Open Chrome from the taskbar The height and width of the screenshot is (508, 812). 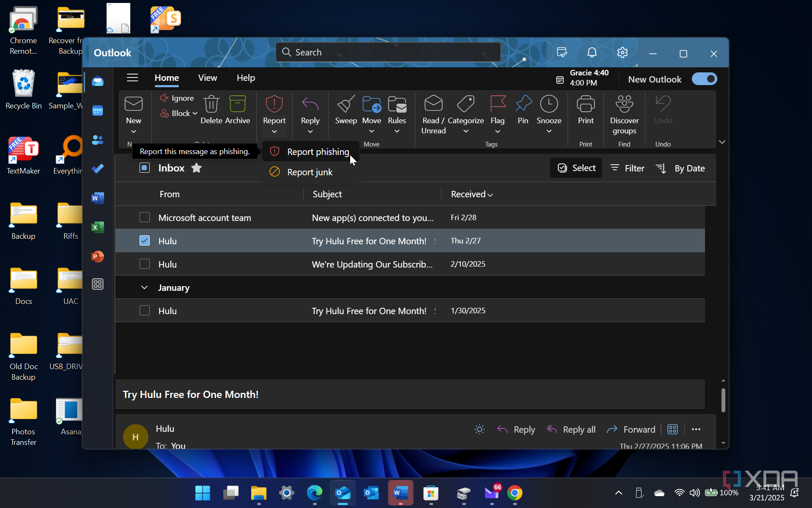(515, 493)
